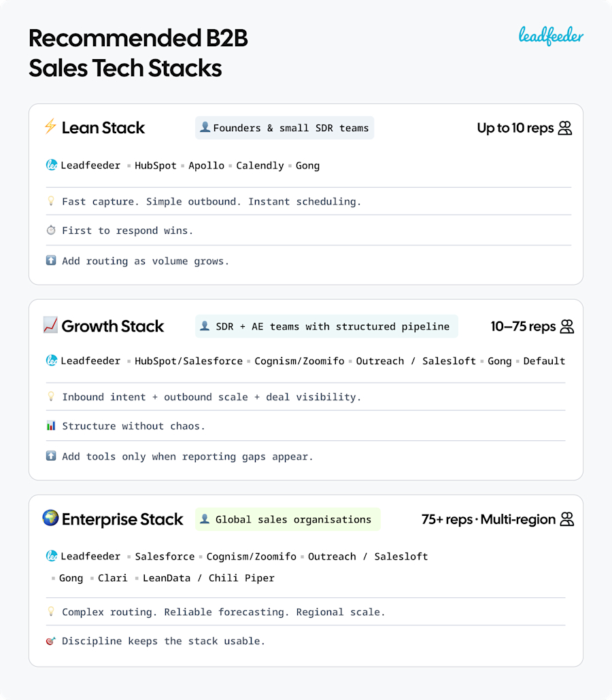Image resolution: width=612 pixels, height=700 pixels.
Task: Click the light bulb icon beside Fast capture
Action: click(51, 202)
